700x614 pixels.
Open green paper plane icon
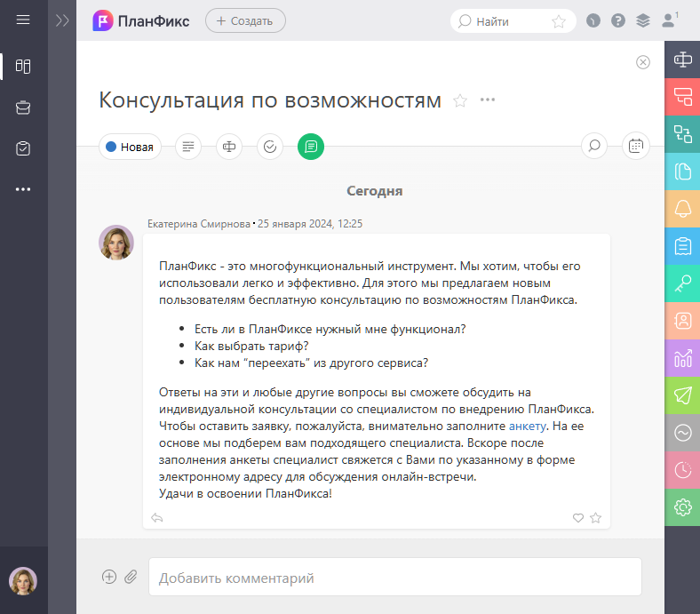pos(682,395)
